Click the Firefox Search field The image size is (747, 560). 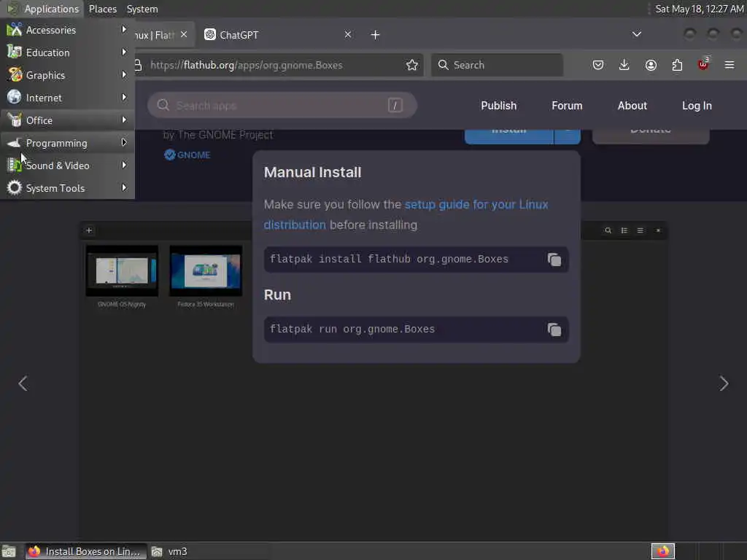point(497,65)
